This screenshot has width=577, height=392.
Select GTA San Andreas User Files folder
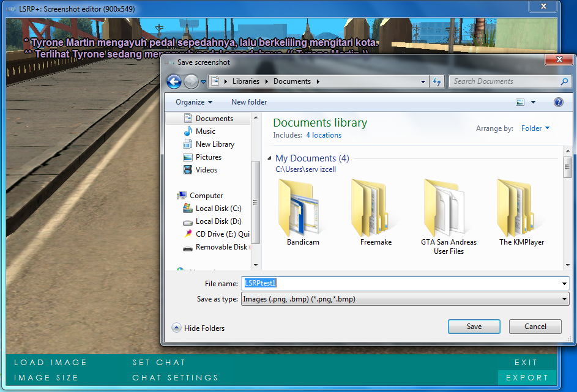449,217
